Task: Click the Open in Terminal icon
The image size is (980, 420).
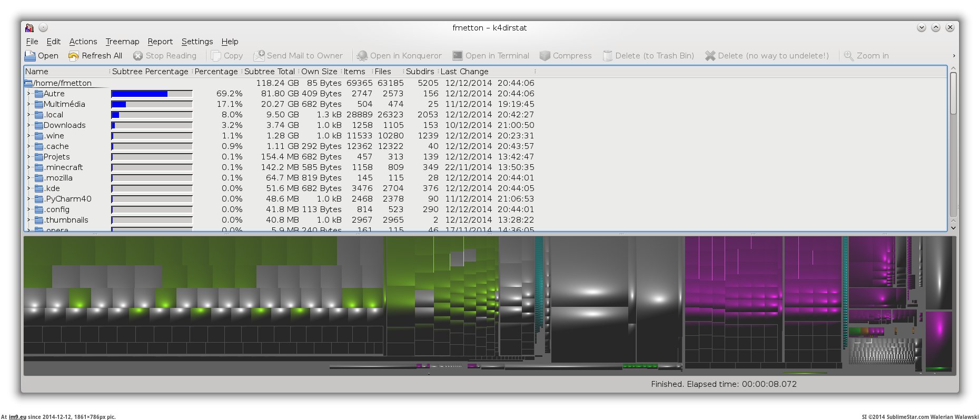Action: coord(458,56)
